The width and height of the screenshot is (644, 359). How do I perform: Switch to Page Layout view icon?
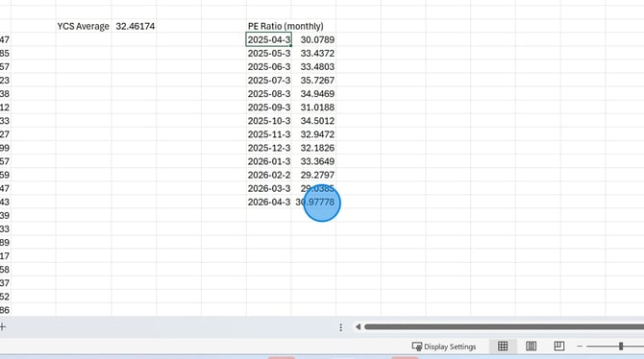531,347
